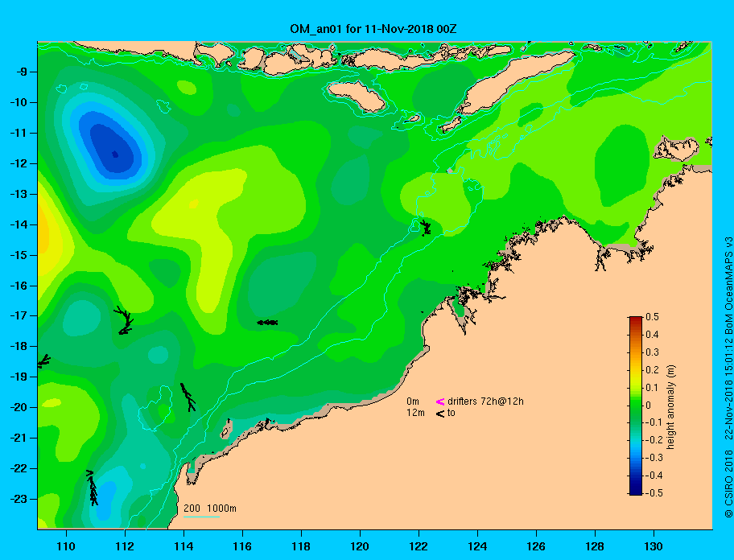734x560 pixels.
Task: Click the drifter track near 114E 20S
Action: pos(188,397)
